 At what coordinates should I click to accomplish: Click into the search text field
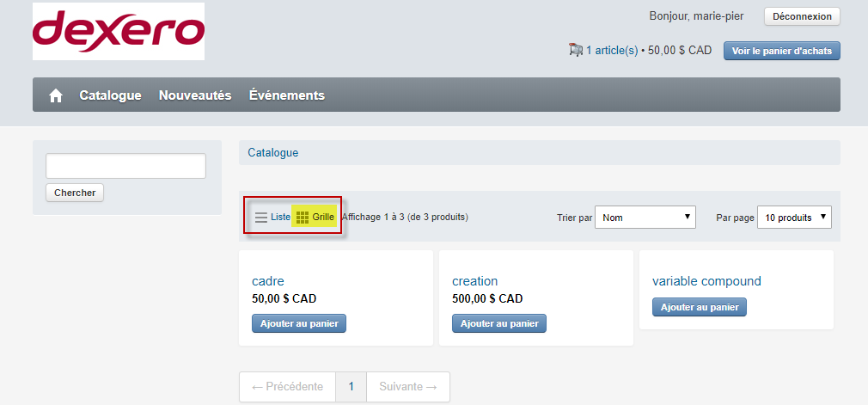(x=125, y=166)
